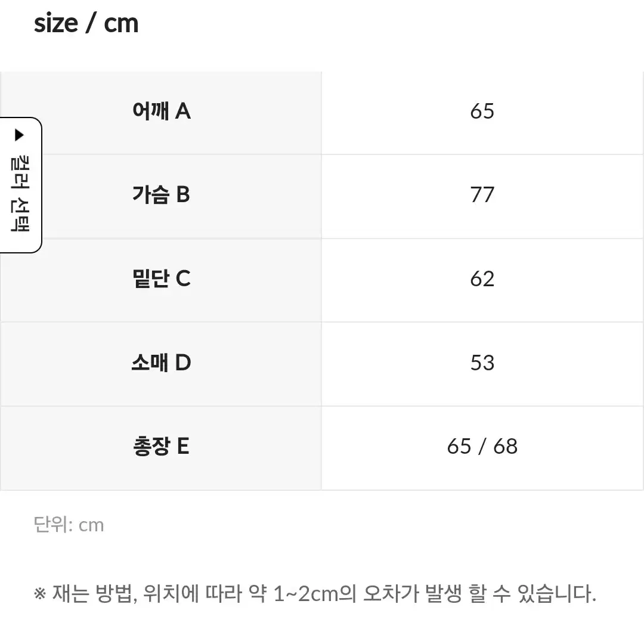Open the 컬러 선택 color selection panel

[20, 185]
